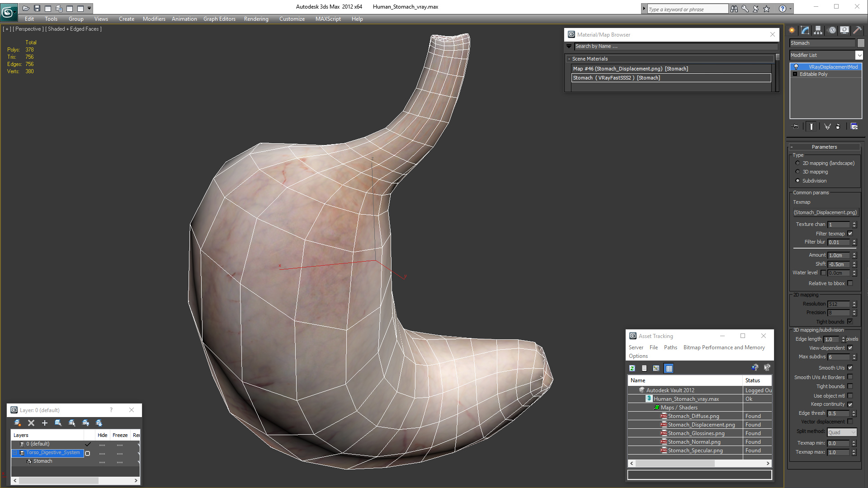The height and width of the screenshot is (488, 868).
Task: Expand the Editable Poly modifier entry
Action: coord(795,74)
